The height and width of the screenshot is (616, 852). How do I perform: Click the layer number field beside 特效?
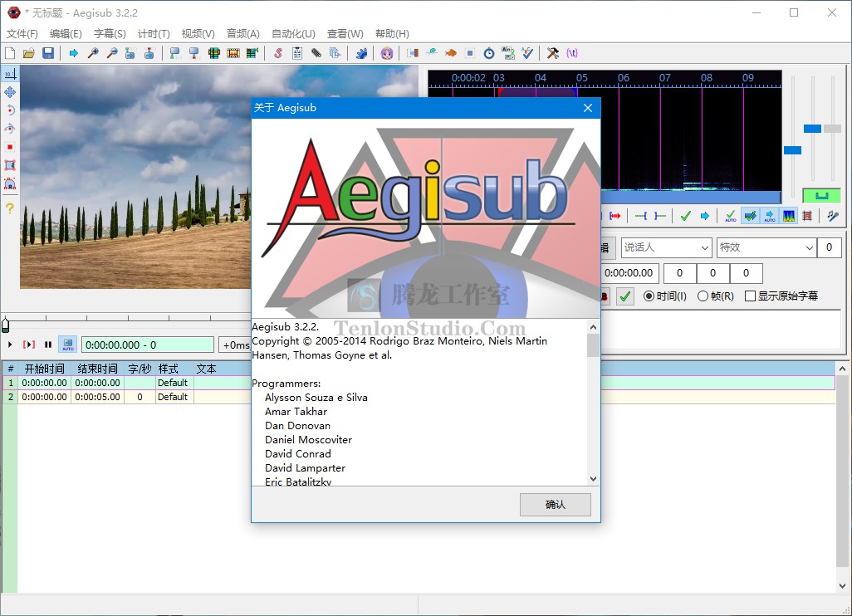[830, 247]
